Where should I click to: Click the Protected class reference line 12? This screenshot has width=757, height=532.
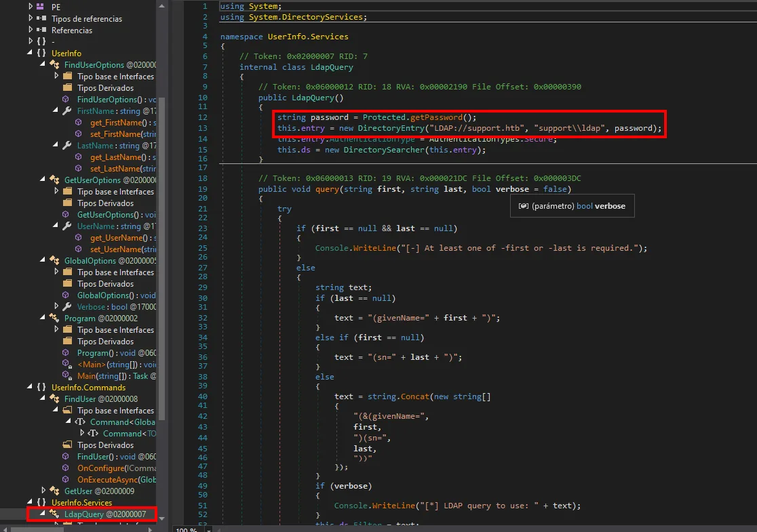[x=384, y=117]
